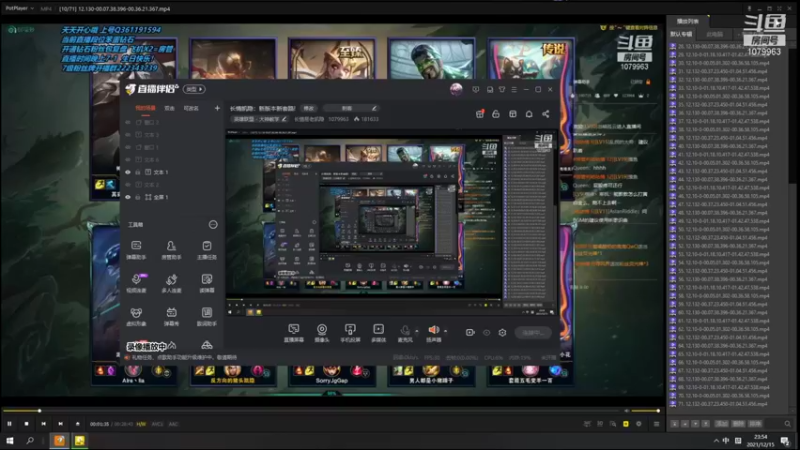
Task: Open streaming settings gear in 直播伴侣
Action: [503, 333]
